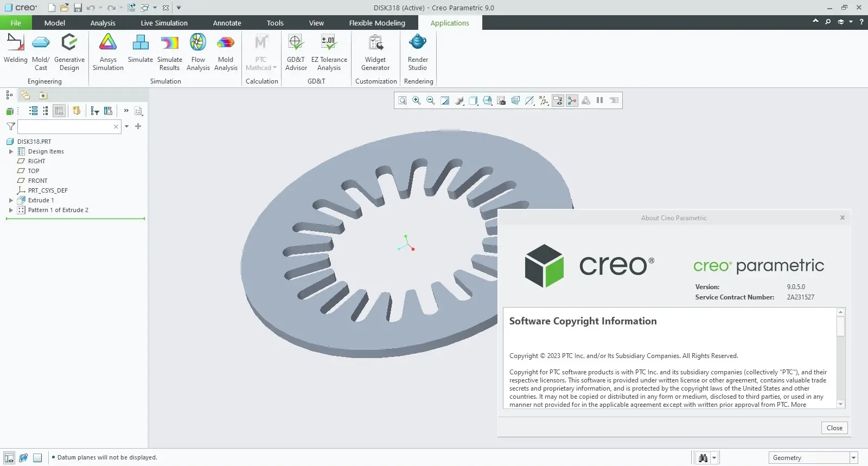Image resolution: width=868 pixels, height=466 pixels.
Task: Select the FRONT datum plane
Action: coord(37,181)
